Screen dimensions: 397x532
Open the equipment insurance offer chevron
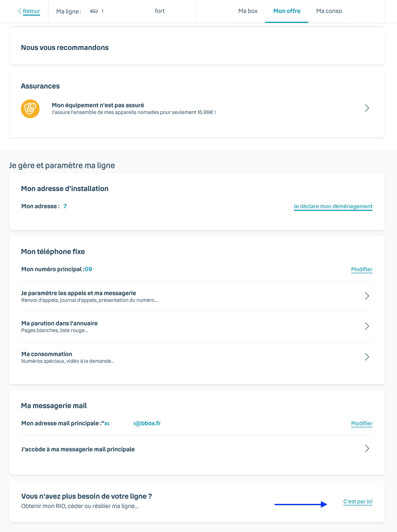pyautogui.click(x=367, y=108)
